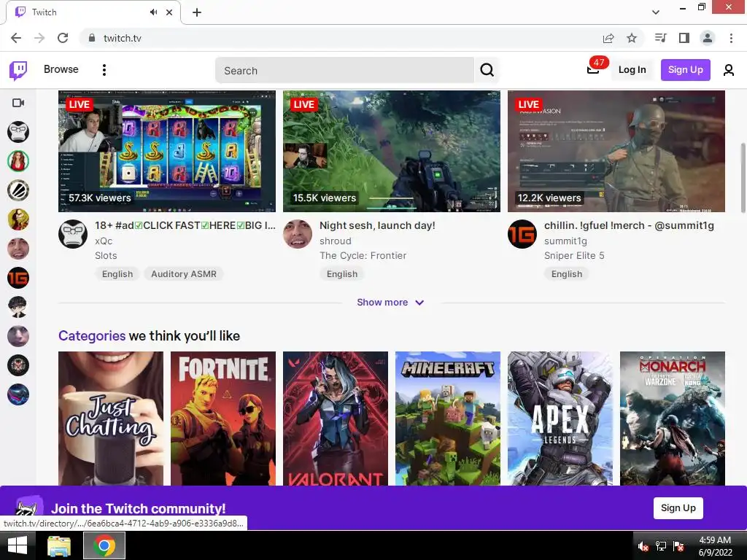747x560 pixels.
Task: Click shroud's channel avatar beside stream title
Action: pyautogui.click(x=298, y=234)
